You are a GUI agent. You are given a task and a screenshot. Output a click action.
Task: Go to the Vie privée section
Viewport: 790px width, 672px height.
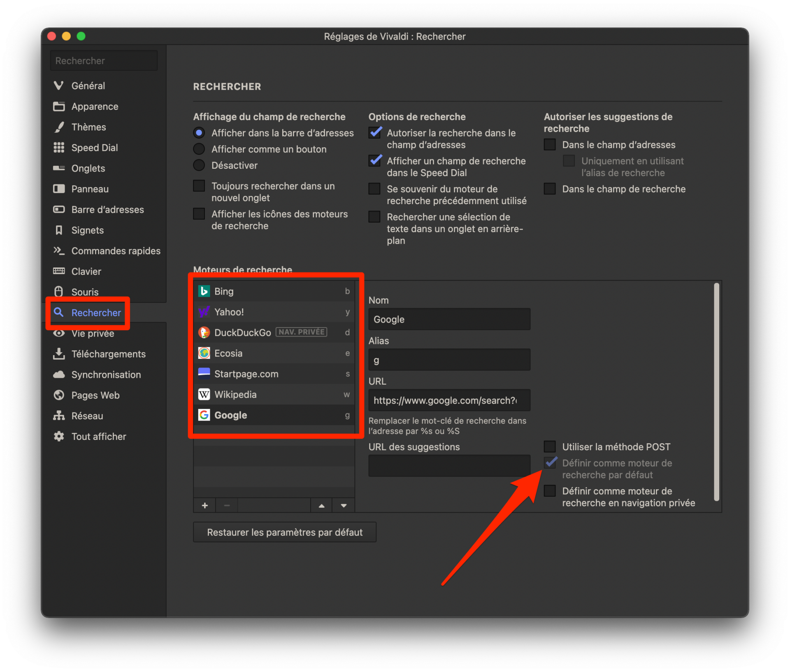pos(93,333)
